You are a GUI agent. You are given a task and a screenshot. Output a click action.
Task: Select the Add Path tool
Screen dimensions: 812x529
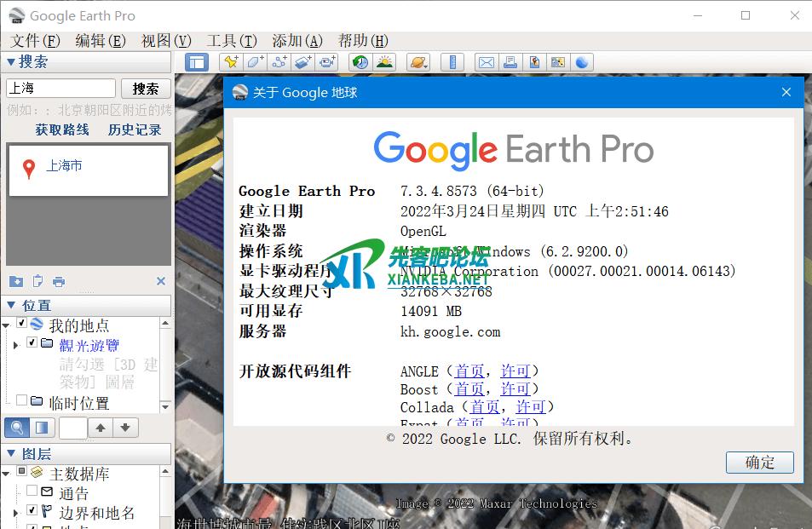pyautogui.click(x=279, y=62)
